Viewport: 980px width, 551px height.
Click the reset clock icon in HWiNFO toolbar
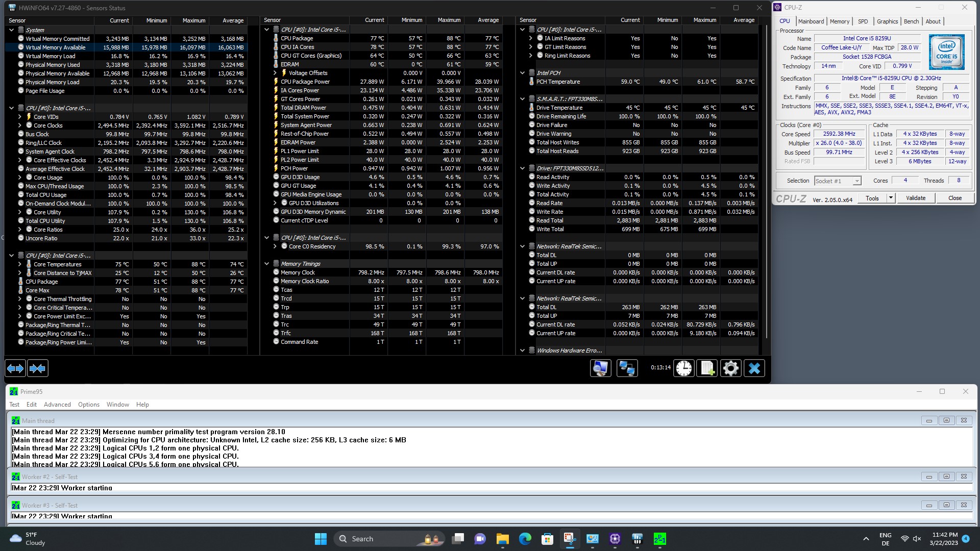[x=683, y=368]
